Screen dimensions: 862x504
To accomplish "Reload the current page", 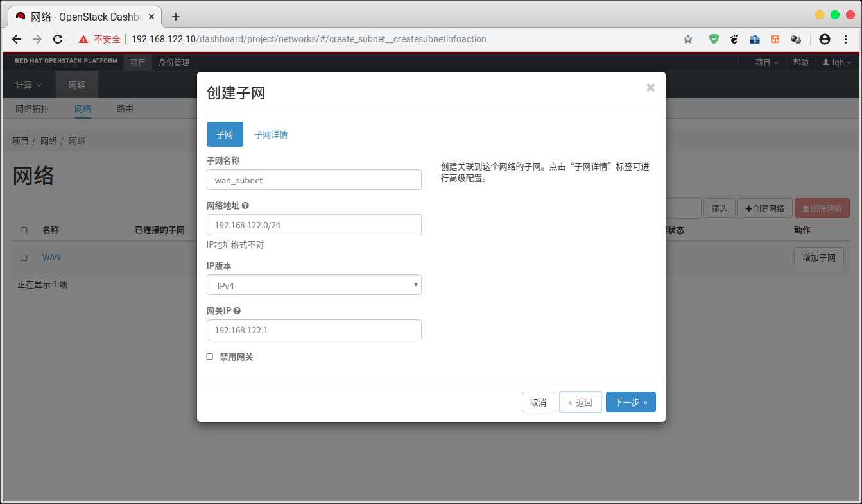I will [x=58, y=39].
